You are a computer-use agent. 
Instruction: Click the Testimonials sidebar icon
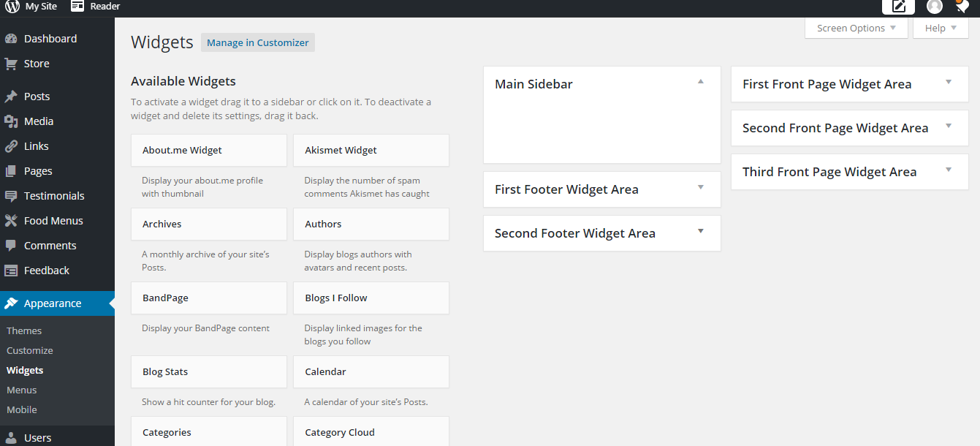point(11,196)
